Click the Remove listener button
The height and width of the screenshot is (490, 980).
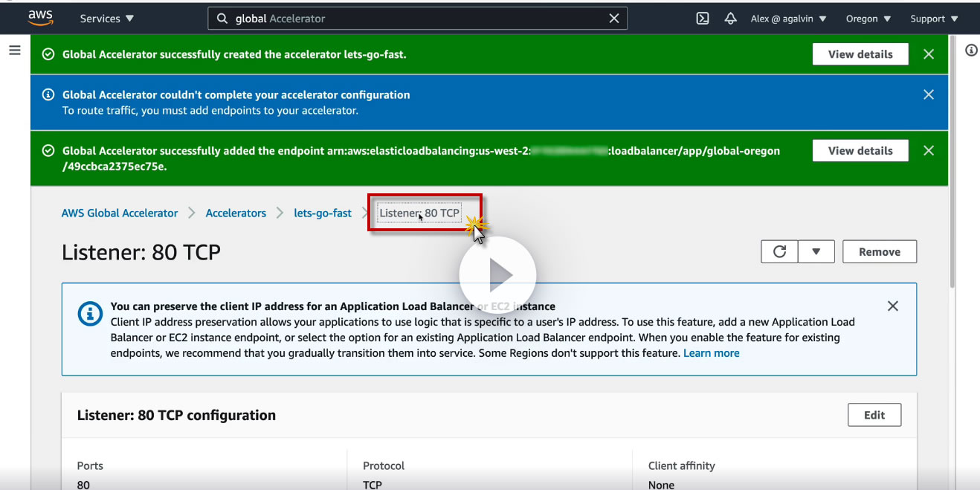coord(880,251)
